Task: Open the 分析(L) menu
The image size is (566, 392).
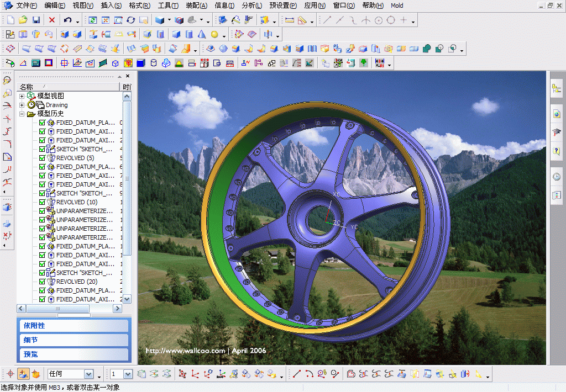Action: pos(252,6)
